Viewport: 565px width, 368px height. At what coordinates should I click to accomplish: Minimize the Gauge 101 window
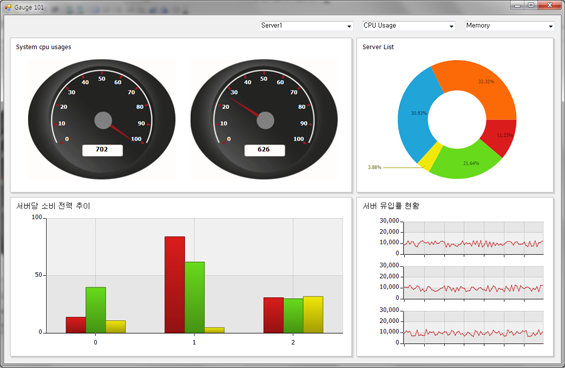(517, 5)
